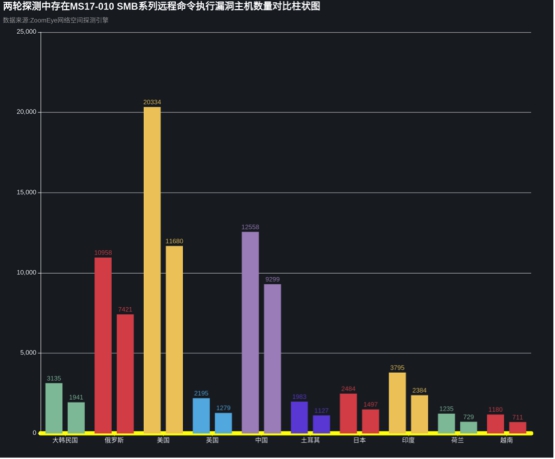Select the red bar valued 7421
Image resolution: width=555 pixels, height=459 pixels.
click(x=125, y=373)
